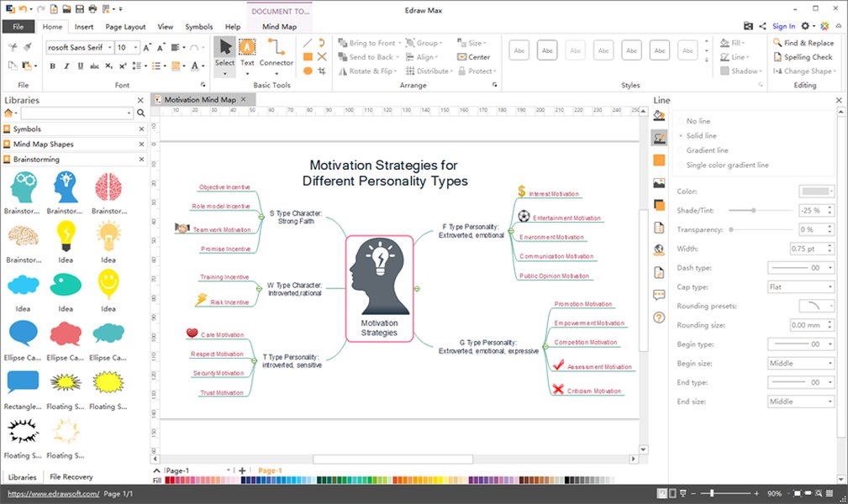The width and height of the screenshot is (848, 504).
Task: Toggle bold formatting in Font group
Action: point(52,66)
